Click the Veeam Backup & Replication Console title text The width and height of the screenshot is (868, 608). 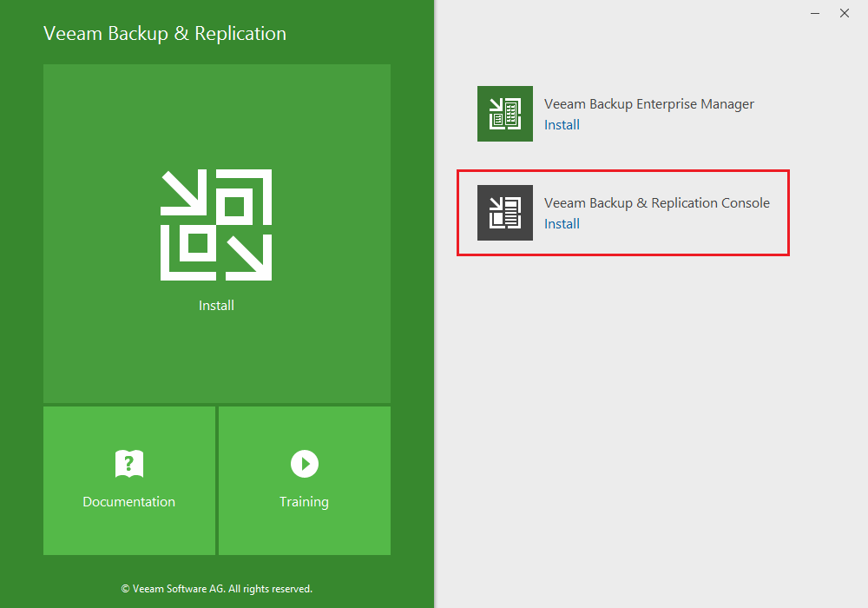click(656, 203)
